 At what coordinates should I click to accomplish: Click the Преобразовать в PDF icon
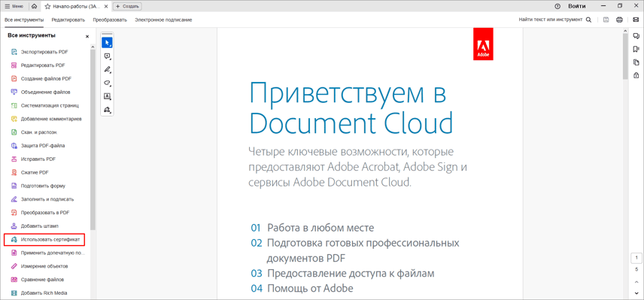point(14,213)
